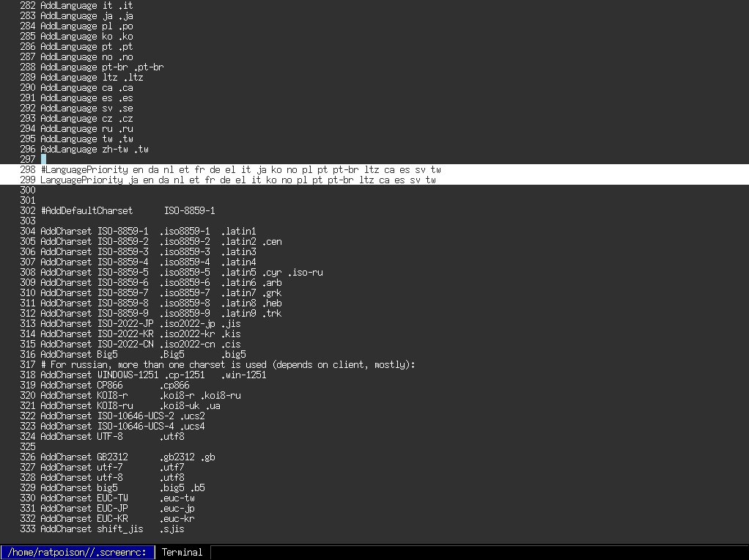Place cursor on commented #LanguagePriority line 298
The image size is (749, 560).
[x=240, y=169]
